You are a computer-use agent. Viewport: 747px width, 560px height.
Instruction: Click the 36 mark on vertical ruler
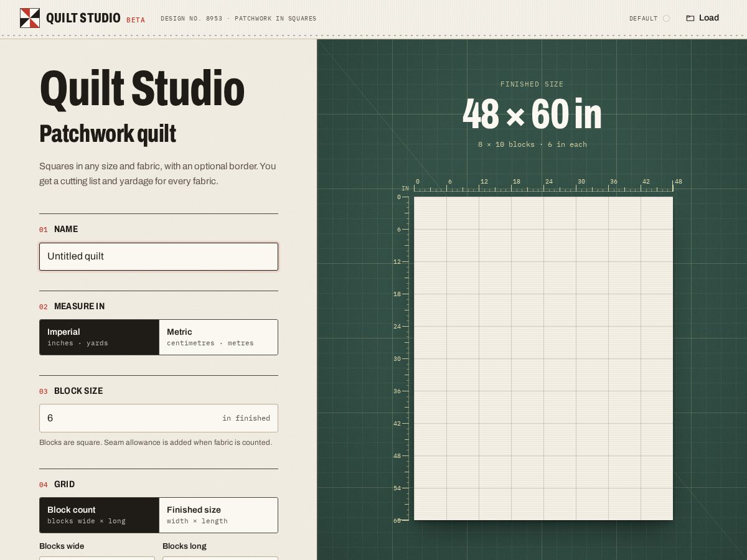tap(397, 391)
